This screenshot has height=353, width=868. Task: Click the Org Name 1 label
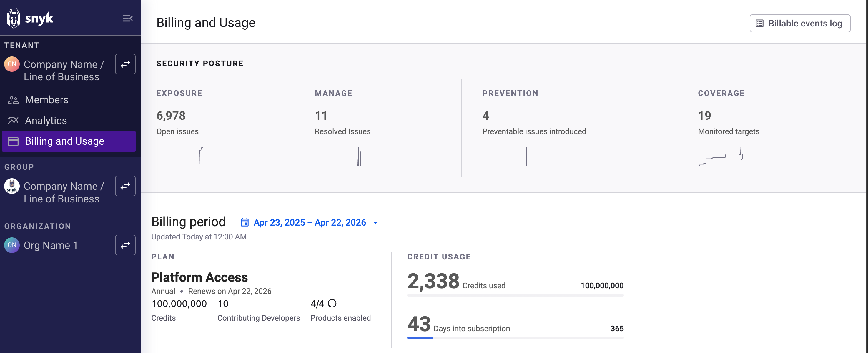pos(51,245)
